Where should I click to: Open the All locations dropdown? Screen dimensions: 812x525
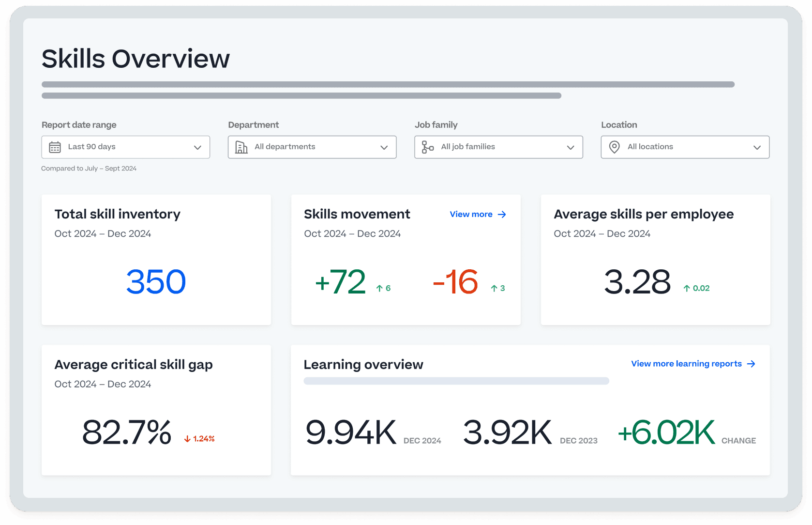point(684,147)
